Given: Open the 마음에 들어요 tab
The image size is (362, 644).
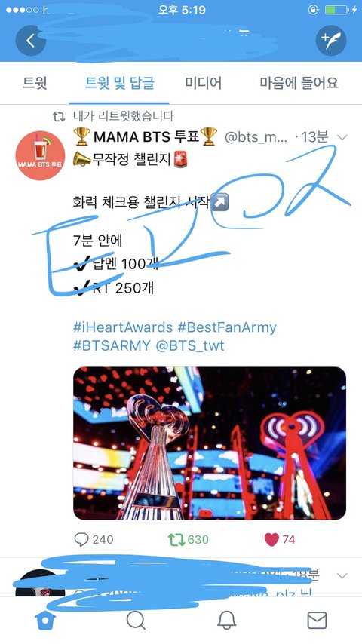Looking at the screenshot, I should (x=299, y=83).
